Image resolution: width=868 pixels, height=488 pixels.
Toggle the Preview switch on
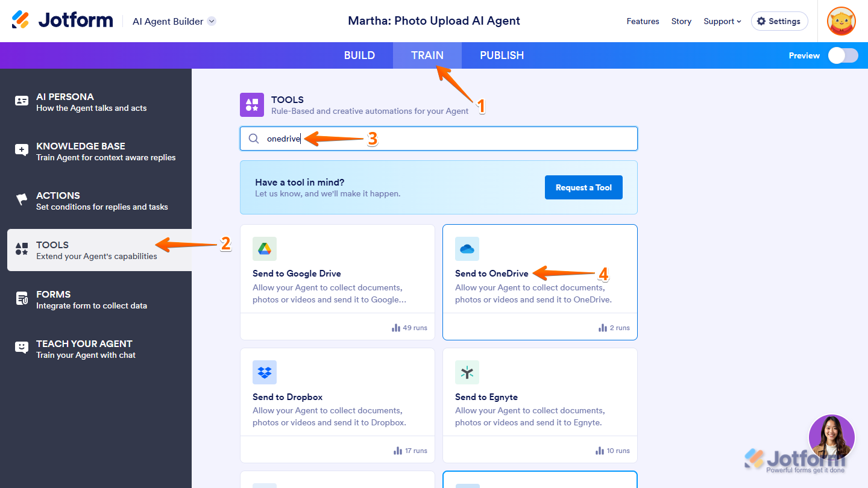coord(843,55)
